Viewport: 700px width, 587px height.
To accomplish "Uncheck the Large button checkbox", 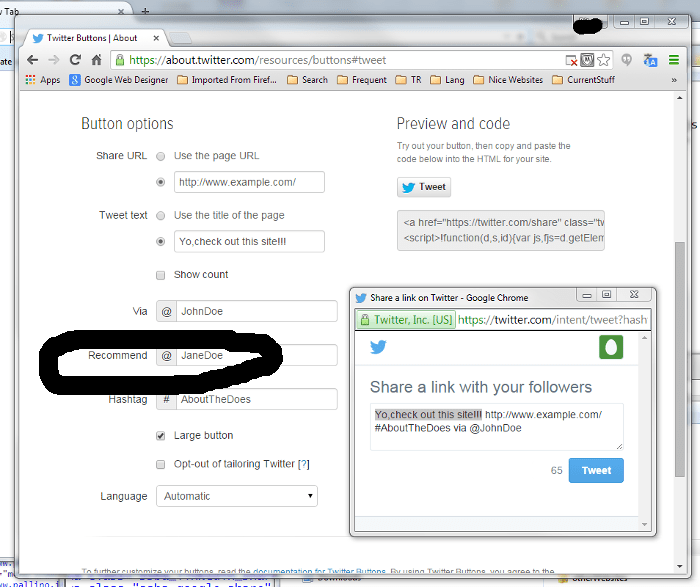I will point(161,436).
